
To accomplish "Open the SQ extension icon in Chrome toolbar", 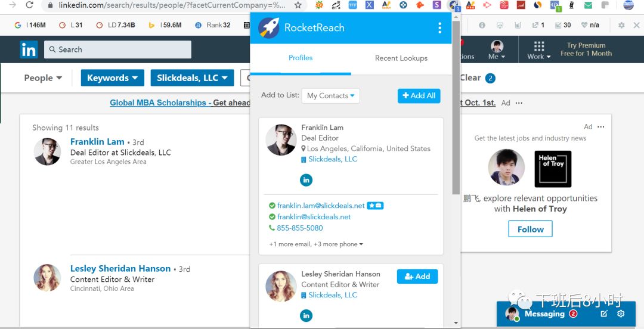I will click(x=319, y=5).
